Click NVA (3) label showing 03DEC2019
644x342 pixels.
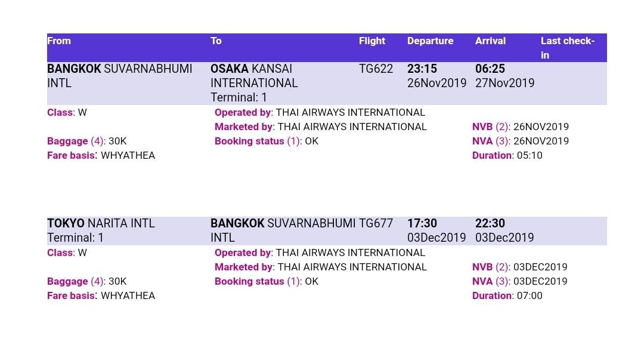point(491,282)
